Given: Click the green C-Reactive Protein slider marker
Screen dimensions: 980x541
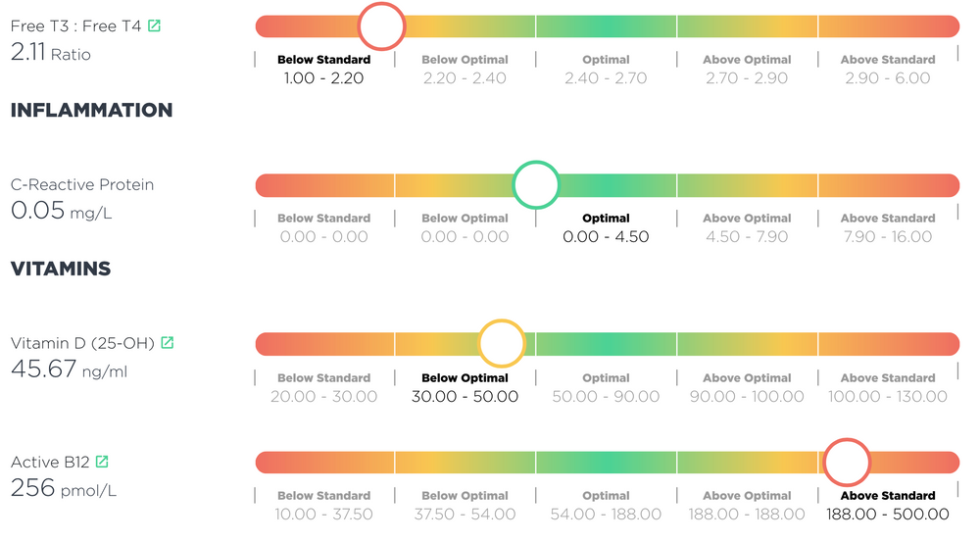Looking at the screenshot, I should [536, 185].
